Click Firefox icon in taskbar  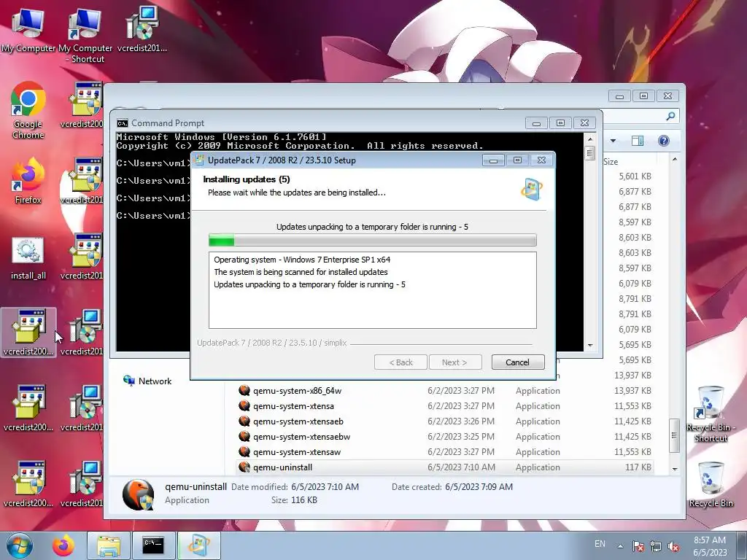[63, 545]
